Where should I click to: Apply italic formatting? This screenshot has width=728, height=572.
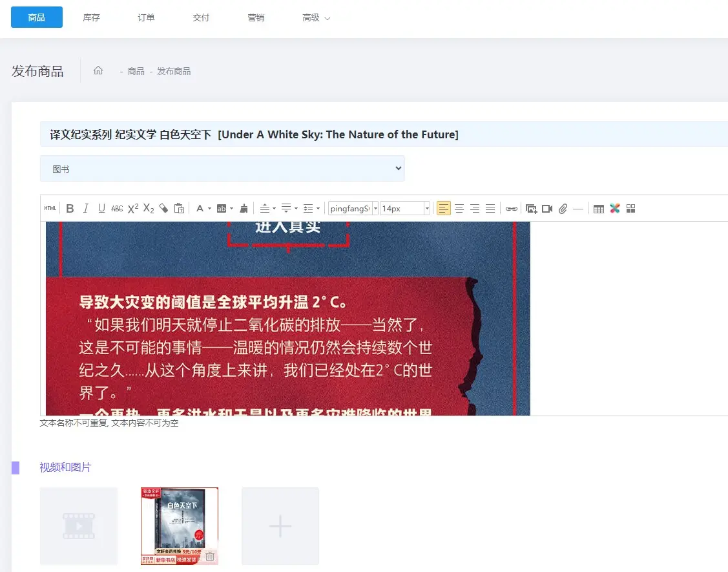pos(85,208)
